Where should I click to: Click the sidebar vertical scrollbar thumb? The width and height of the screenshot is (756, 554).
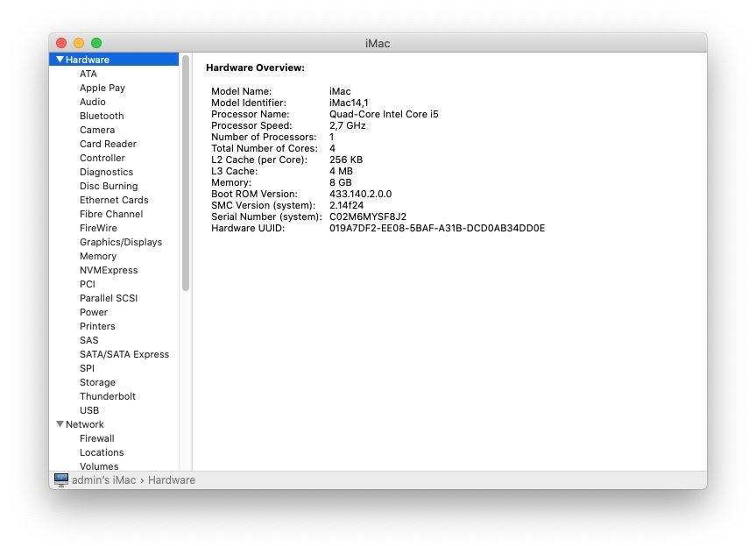coord(186,173)
